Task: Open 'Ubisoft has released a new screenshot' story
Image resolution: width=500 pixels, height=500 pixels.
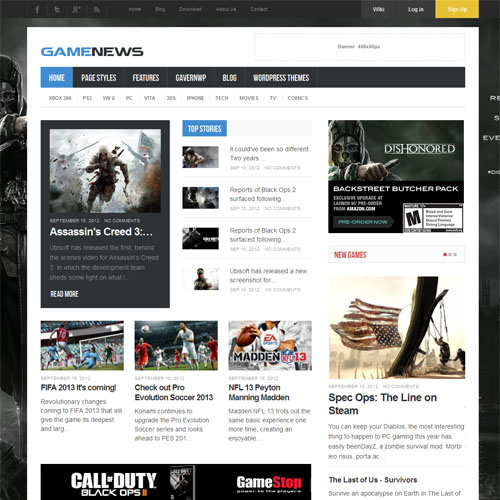Action: click(268, 275)
